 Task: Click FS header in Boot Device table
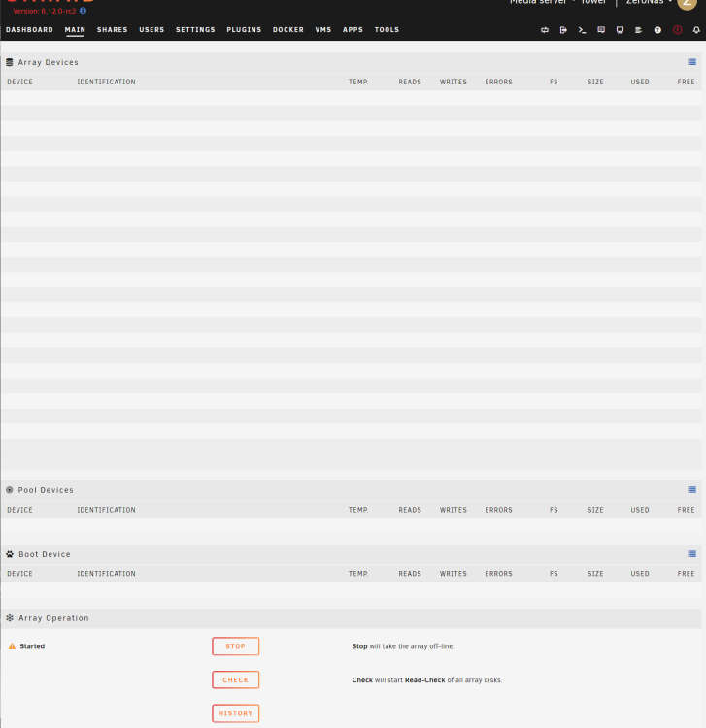(554, 574)
